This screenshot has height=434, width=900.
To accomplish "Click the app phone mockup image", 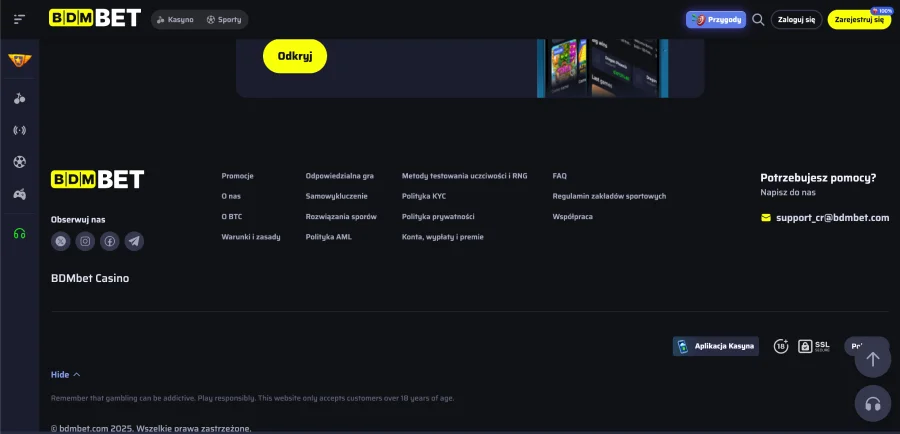I will pos(603,68).
